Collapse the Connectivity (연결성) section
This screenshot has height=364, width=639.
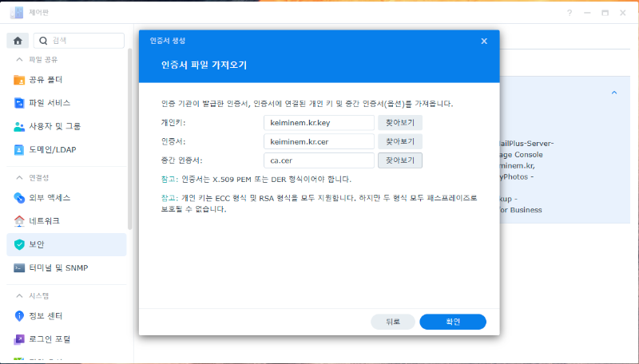pos(19,177)
